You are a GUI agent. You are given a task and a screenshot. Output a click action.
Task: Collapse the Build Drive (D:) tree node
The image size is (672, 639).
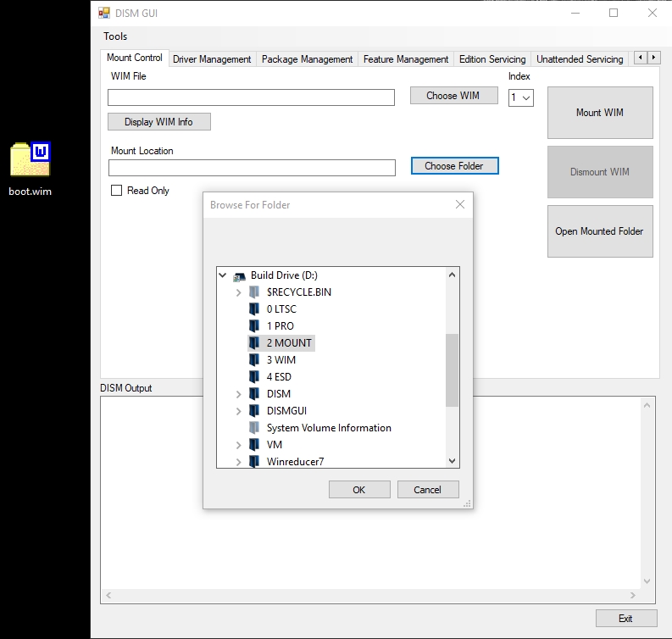pos(222,275)
